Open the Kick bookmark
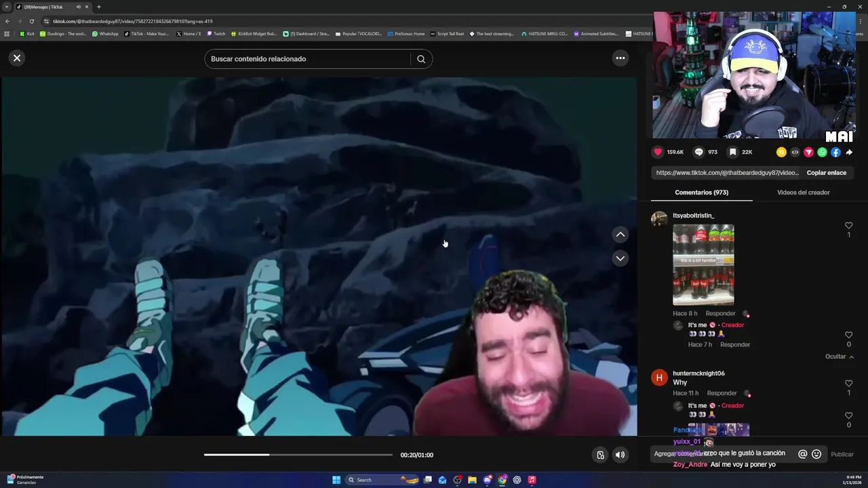868x488 pixels. tap(26, 33)
